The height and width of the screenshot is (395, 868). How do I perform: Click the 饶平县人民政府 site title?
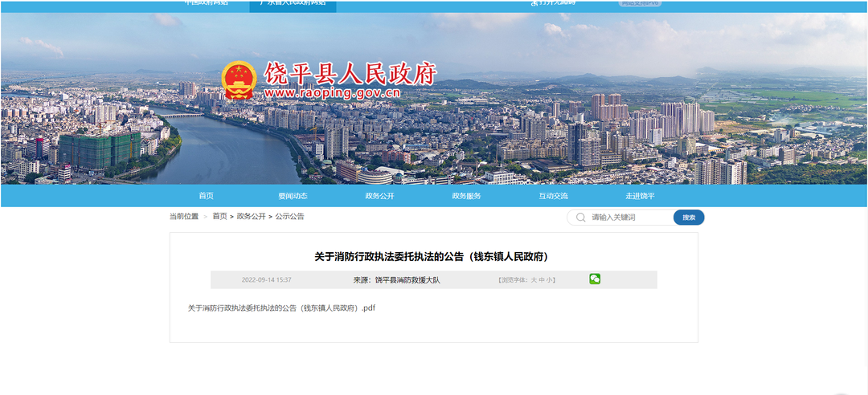coord(350,74)
